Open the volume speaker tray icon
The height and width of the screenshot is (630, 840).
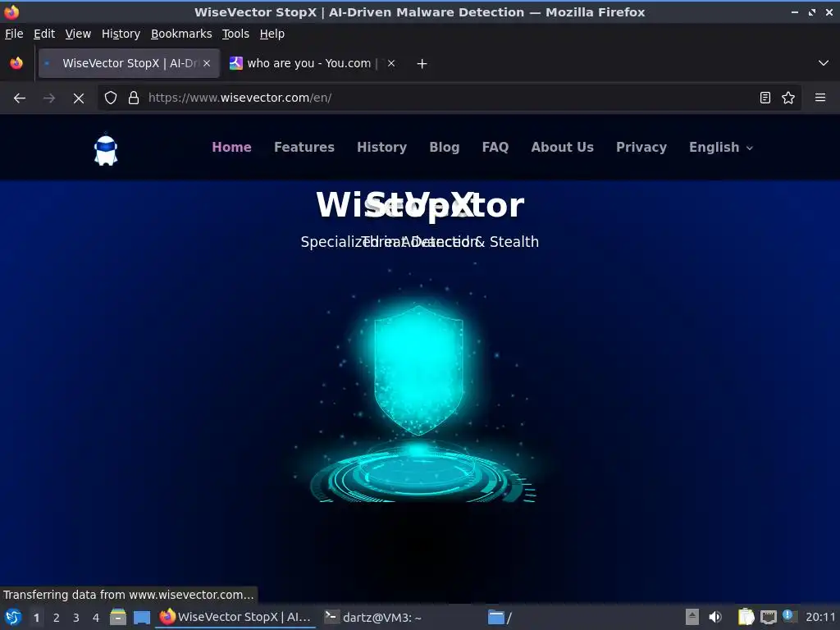[715, 617]
